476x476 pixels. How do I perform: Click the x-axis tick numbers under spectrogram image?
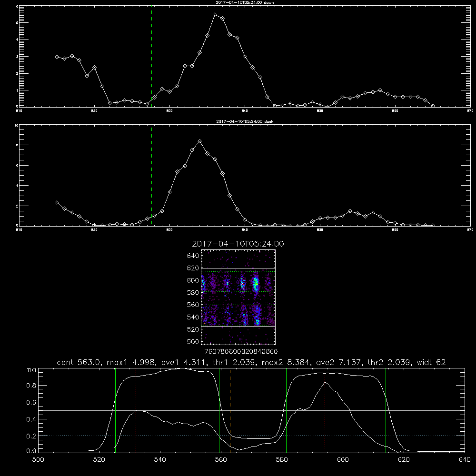(x=241, y=352)
